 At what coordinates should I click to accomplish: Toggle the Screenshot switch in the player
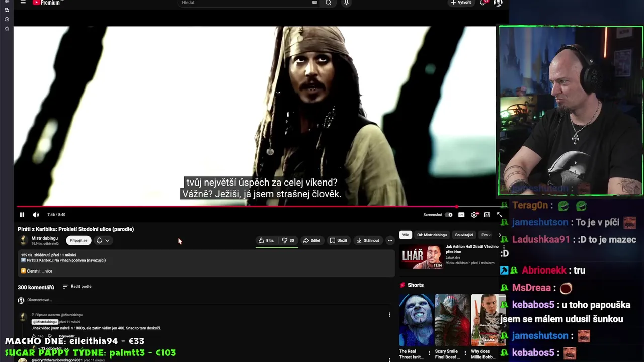(449, 215)
